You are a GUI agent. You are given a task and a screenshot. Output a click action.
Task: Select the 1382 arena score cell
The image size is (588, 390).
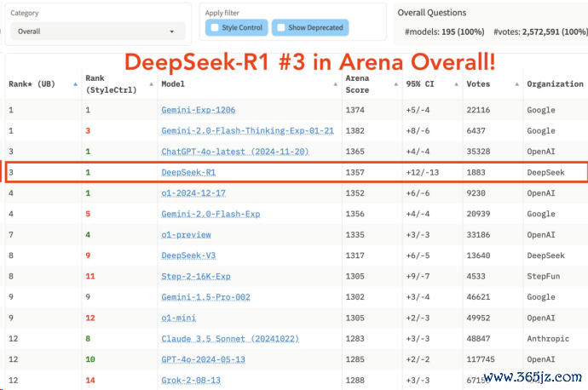pos(355,131)
